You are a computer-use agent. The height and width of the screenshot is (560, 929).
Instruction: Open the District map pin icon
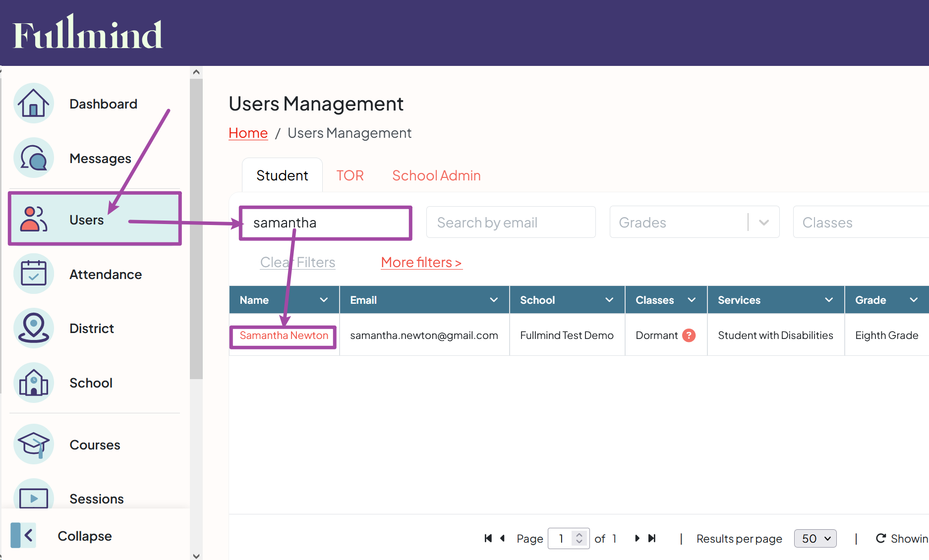coord(33,328)
